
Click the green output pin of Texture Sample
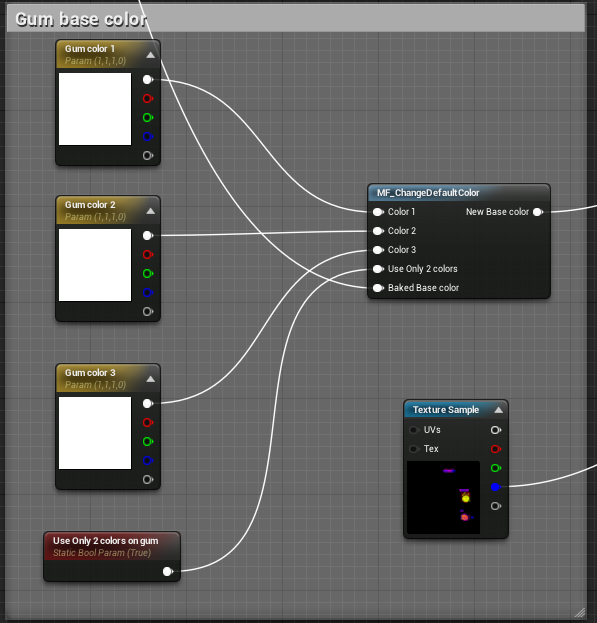click(496, 468)
